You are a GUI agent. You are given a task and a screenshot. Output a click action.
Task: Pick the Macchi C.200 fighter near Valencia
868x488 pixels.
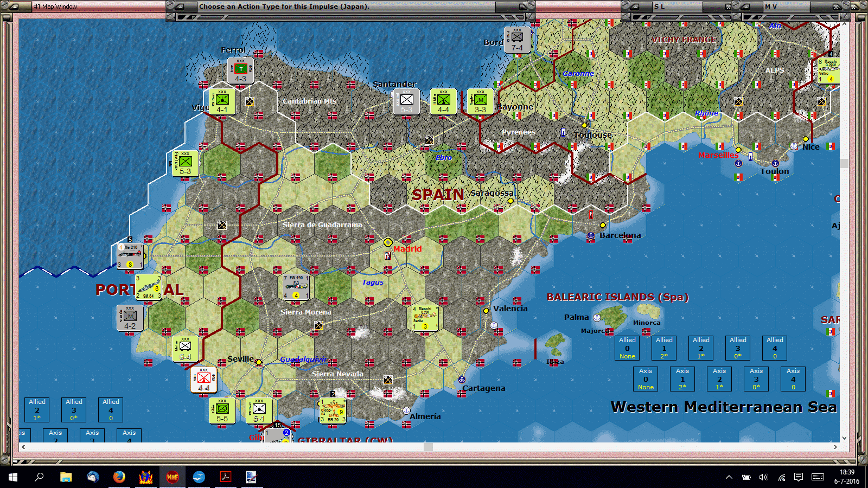click(x=425, y=318)
